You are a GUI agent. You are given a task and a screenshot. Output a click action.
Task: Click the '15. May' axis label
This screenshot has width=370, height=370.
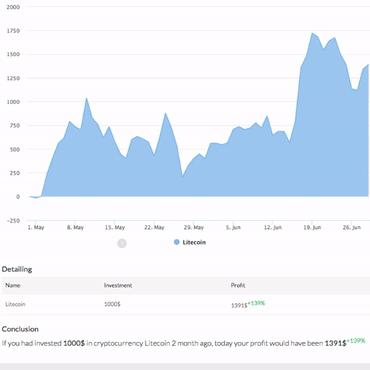[x=115, y=227]
